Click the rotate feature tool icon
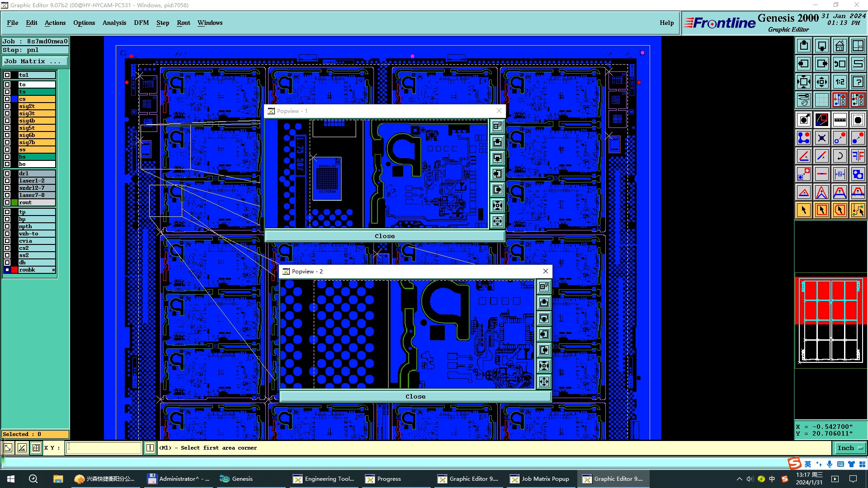This screenshot has height=488, width=868. pyautogui.click(x=840, y=156)
